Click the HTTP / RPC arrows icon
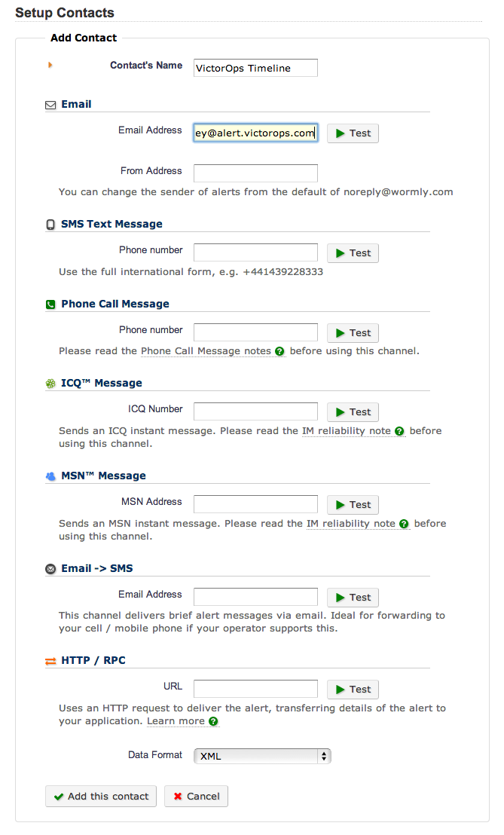The image size is (504, 835). coord(50,661)
